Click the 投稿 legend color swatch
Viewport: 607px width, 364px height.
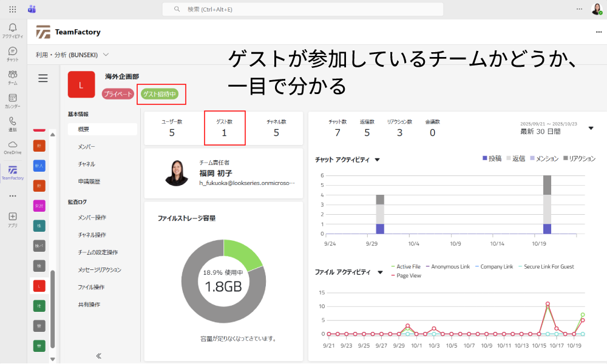point(485,158)
